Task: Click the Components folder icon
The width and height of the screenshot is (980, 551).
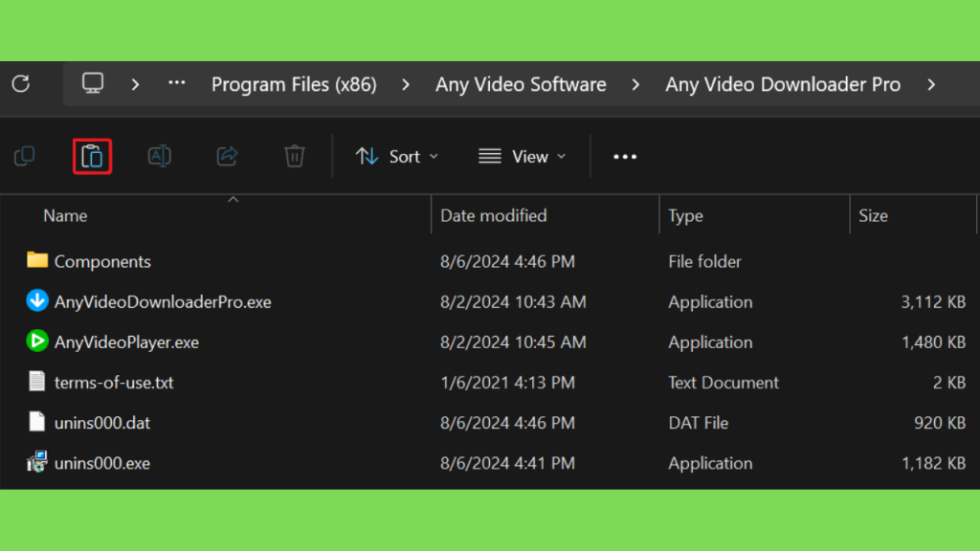Action: [x=37, y=260]
